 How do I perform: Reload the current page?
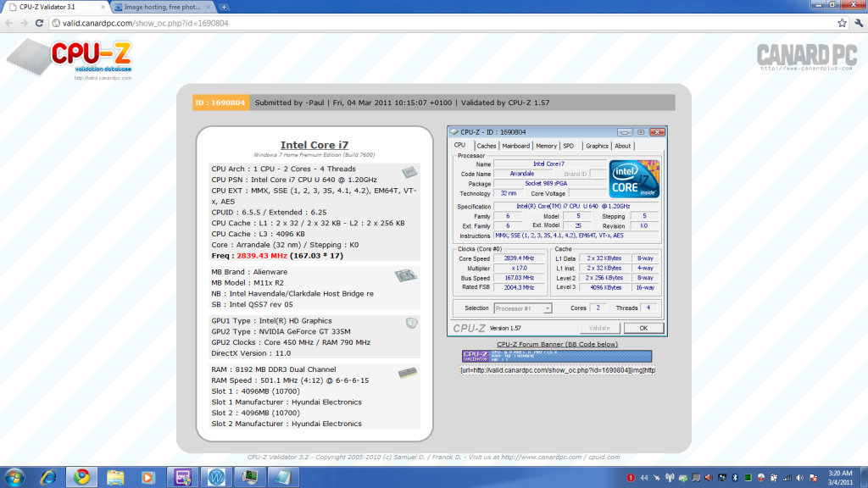pyautogui.click(x=39, y=23)
